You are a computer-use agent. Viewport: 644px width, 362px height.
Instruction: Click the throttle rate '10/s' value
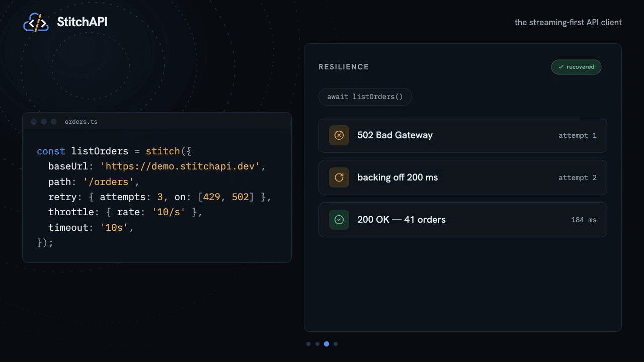tap(169, 212)
